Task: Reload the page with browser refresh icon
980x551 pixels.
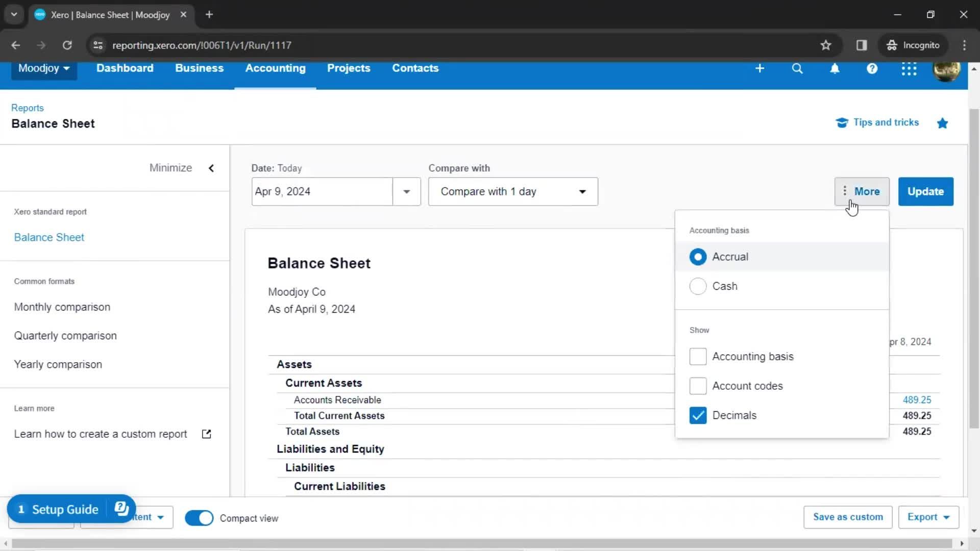Action: 67,45
